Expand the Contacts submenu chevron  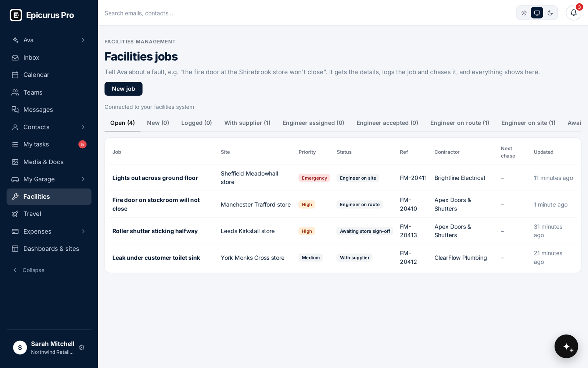(83, 127)
